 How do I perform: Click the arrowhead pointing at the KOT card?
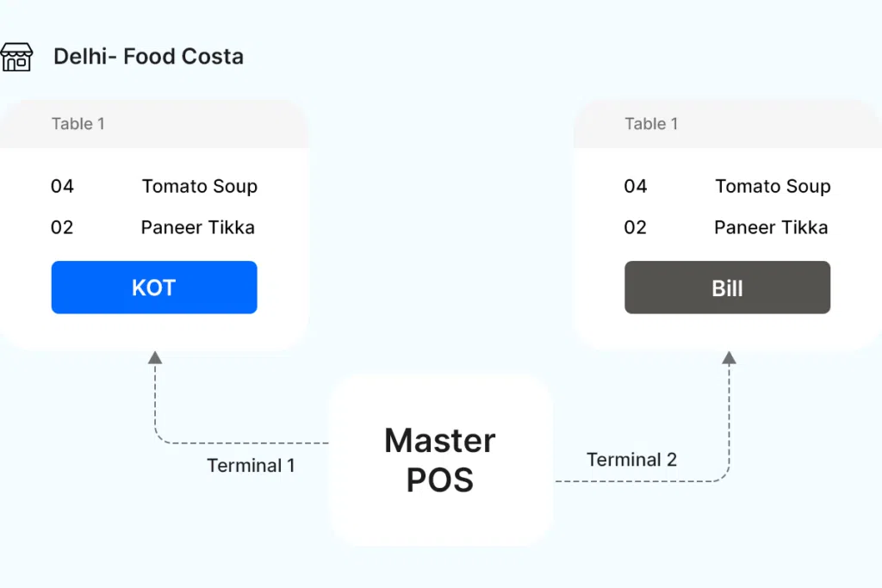(155, 358)
